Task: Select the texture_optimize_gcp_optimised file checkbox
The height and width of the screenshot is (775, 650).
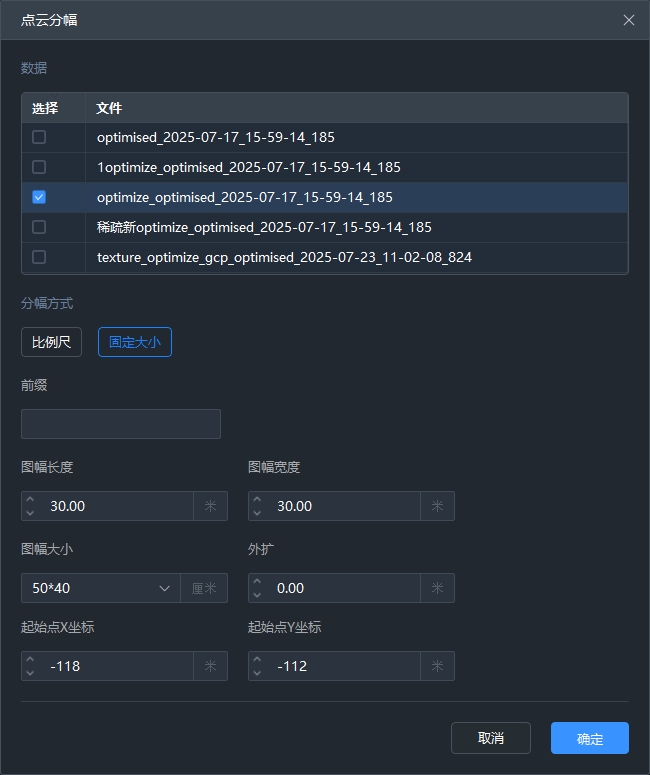Action: 39,257
